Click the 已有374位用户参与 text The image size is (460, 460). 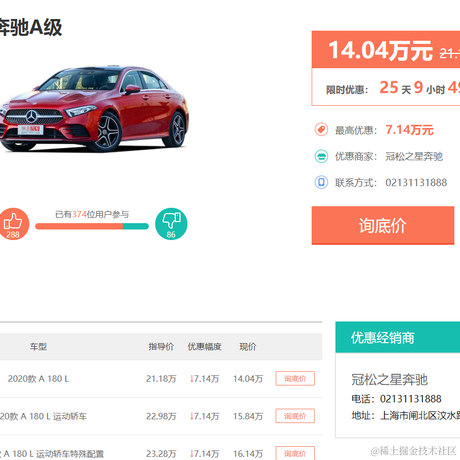click(92, 214)
